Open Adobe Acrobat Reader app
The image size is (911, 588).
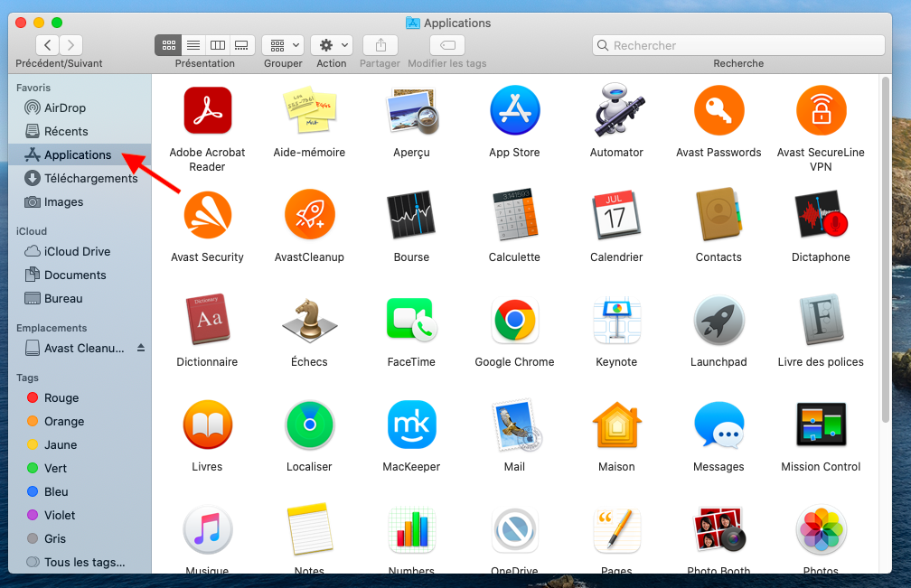click(208, 110)
